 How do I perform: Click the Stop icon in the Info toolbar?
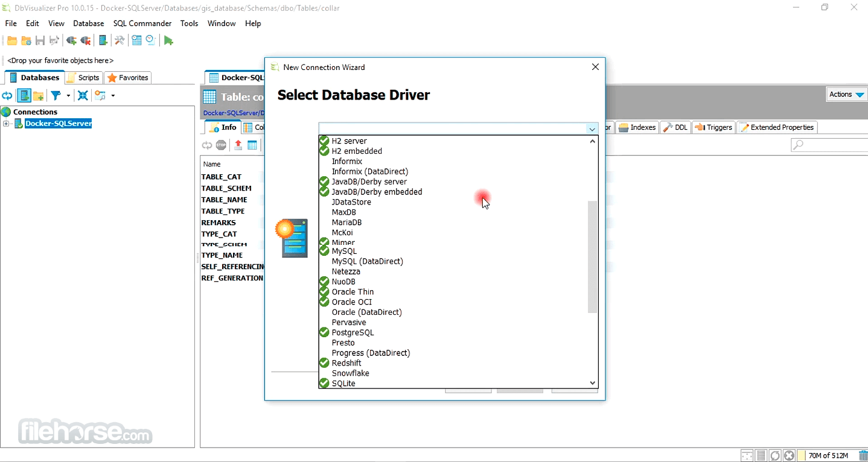click(221, 145)
